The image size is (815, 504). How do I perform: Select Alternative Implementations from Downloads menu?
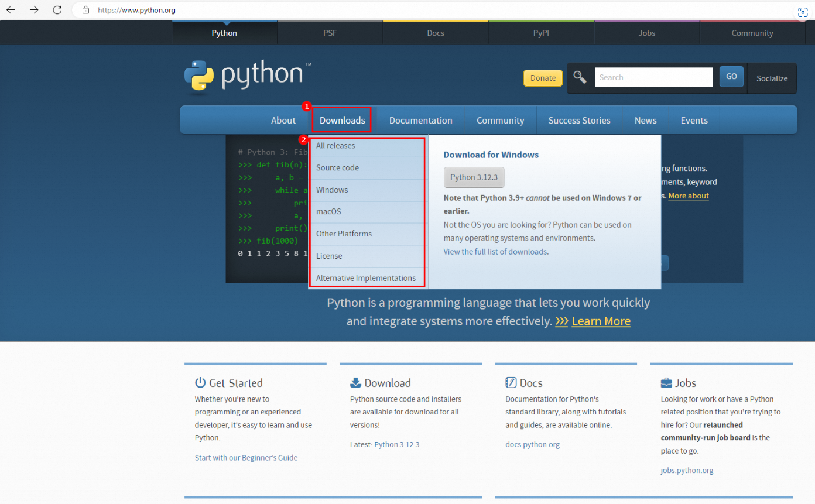(368, 279)
